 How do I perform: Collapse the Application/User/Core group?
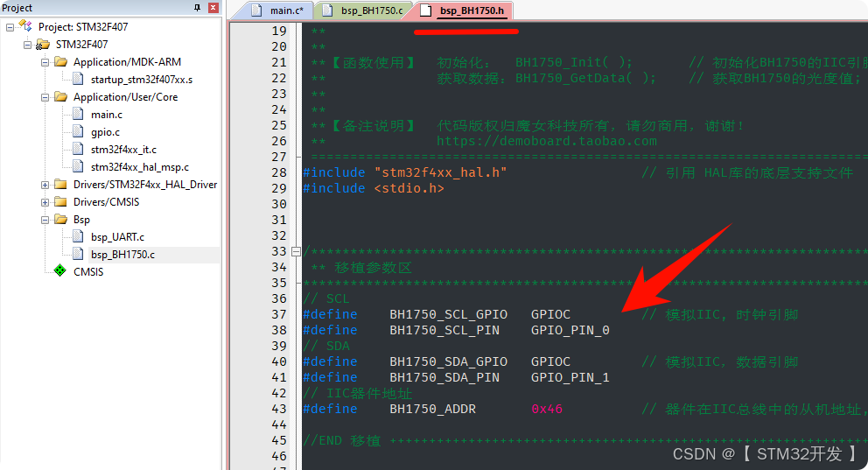pos(45,97)
